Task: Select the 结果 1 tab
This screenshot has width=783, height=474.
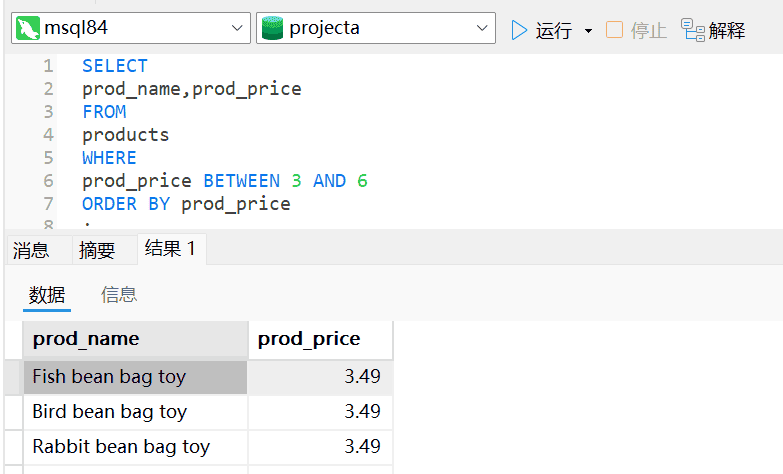Action: click(170, 249)
